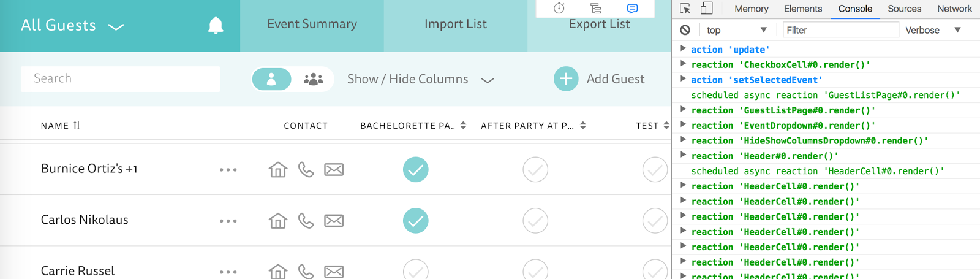
Task: Activate the DevTools inspect element icon
Action: coord(685,9)
